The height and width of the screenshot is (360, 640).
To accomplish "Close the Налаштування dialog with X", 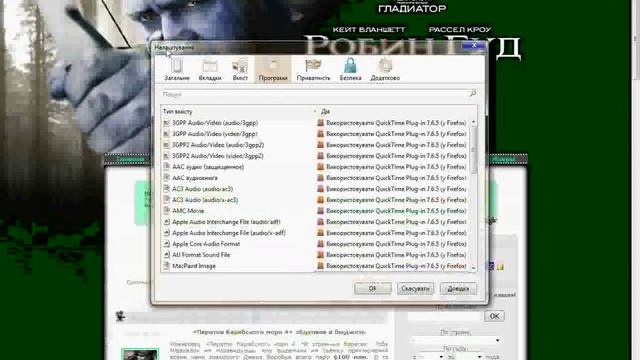I will [474, 45].
